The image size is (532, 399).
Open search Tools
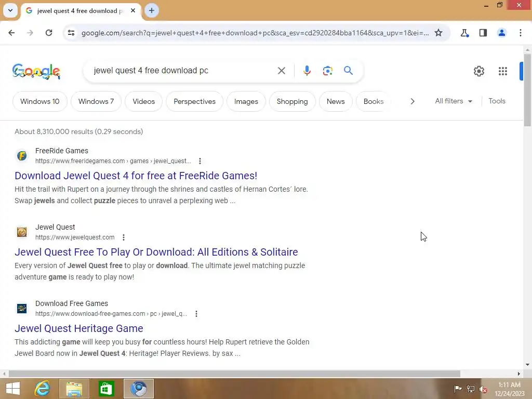click(497, 101)
